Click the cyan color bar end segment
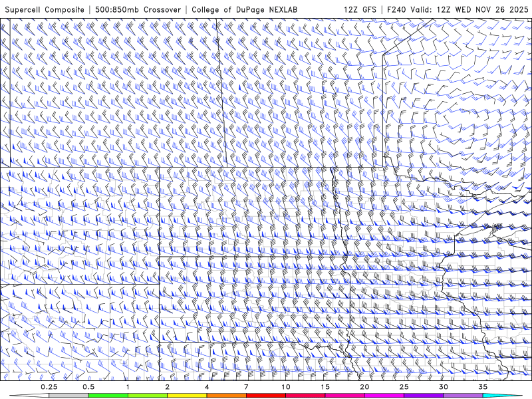532x399 pixels. click(x=502, y=396)
